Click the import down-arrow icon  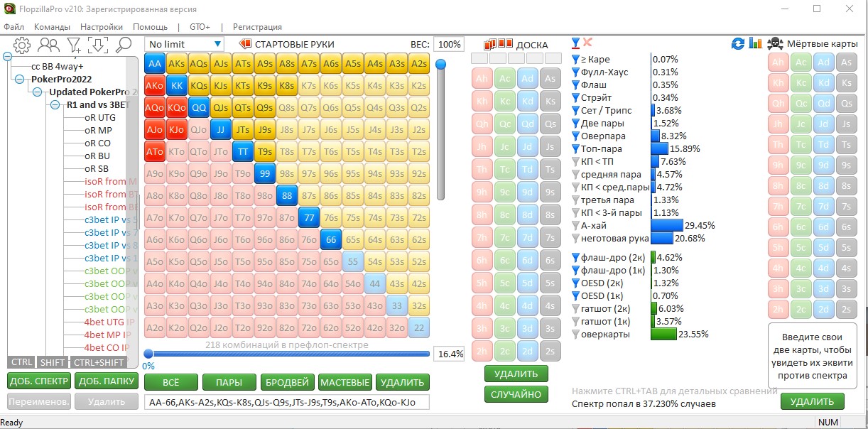[98, 45]
